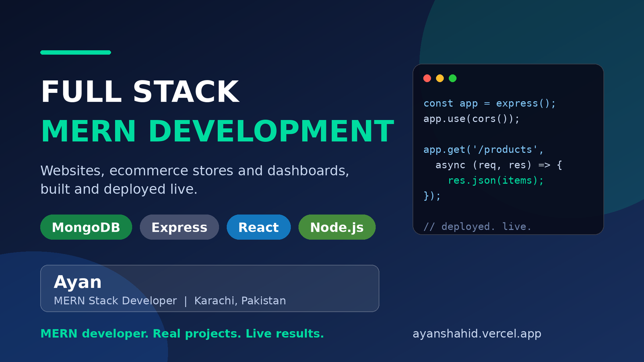Viewport: 644px width, 362px height.
Task: Click the green dot in the code window
Action: 452,78
